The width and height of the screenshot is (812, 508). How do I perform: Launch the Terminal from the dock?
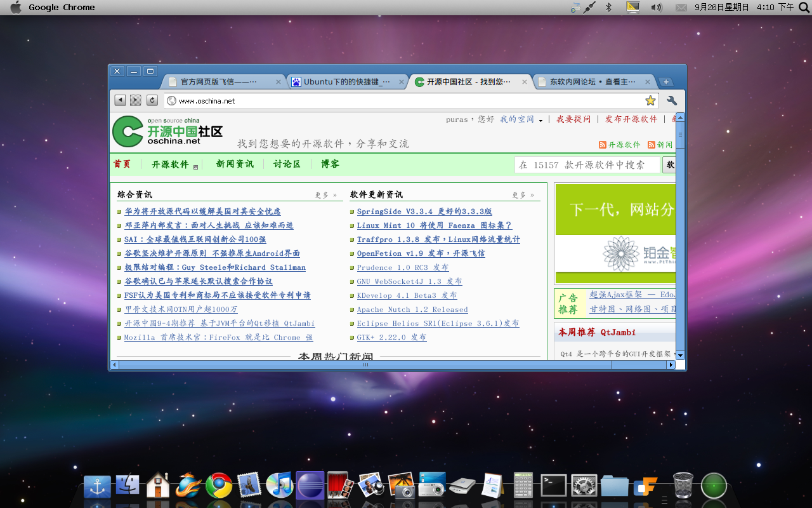pos(553,486)
